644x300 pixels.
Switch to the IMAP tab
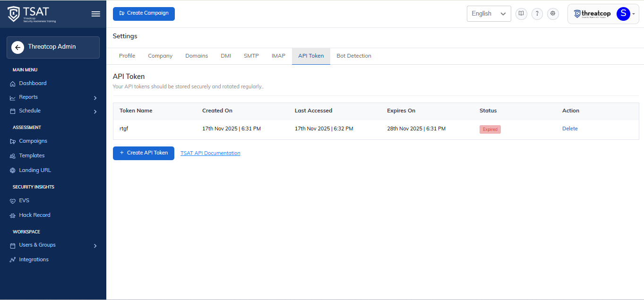tap(278, 56)
